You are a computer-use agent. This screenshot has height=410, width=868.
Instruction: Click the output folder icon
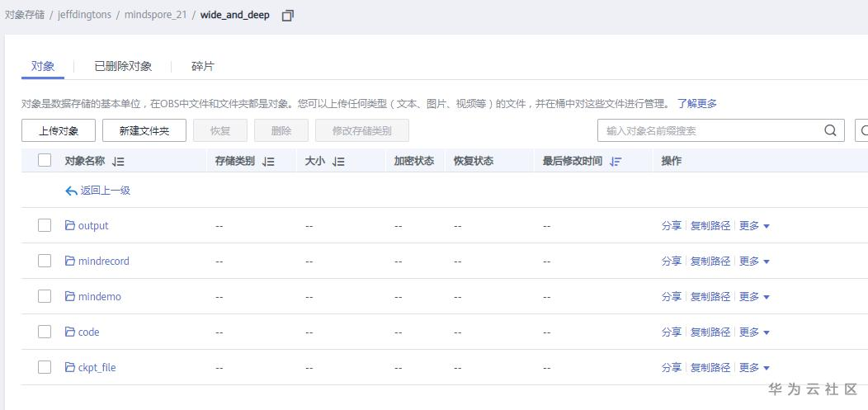click(x=70, y=225)
